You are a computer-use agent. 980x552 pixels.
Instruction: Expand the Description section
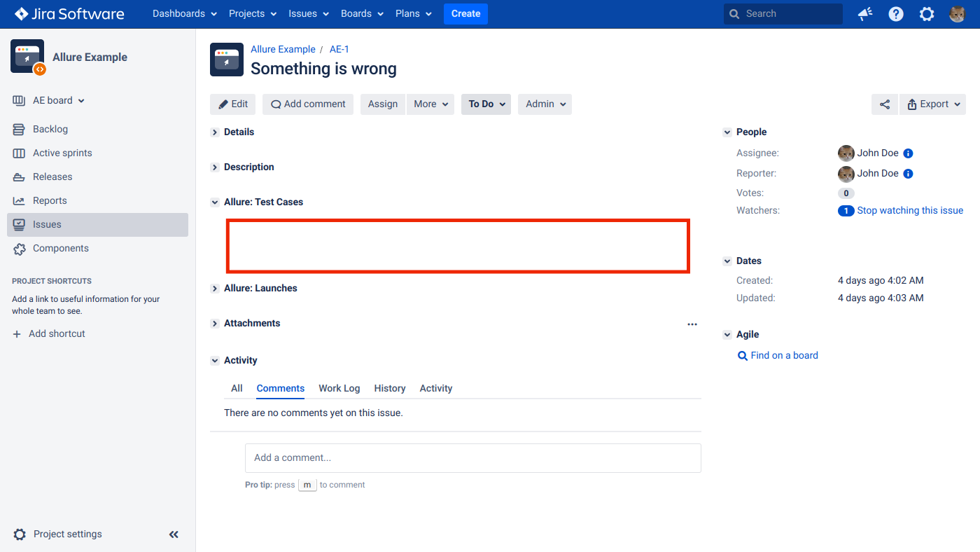click(x=215, y=167)
